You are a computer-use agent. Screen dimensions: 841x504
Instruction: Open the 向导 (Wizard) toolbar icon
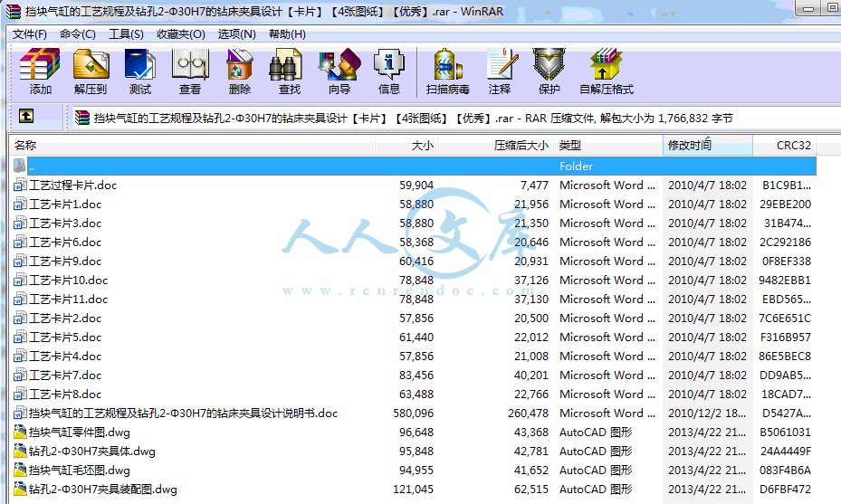pos(339,64)
